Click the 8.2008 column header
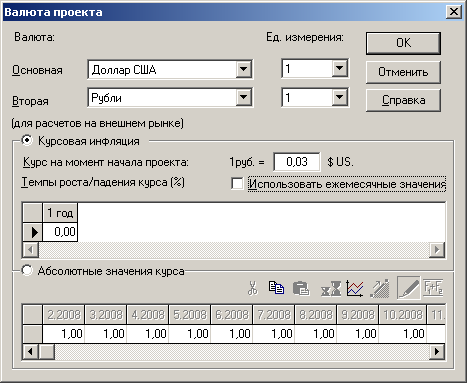The width and height of the screenshot is (467, 383). [x=316, y=314]
